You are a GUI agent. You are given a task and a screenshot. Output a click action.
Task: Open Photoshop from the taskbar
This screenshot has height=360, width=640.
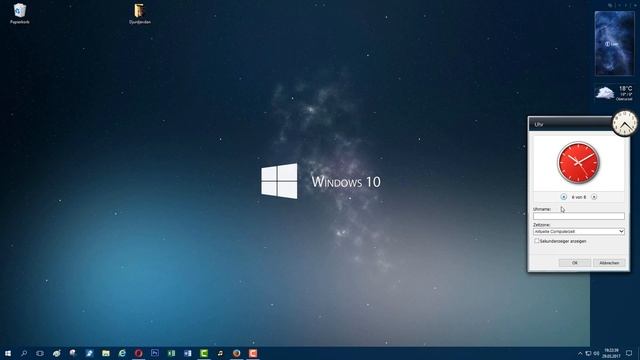pos(155,353)
